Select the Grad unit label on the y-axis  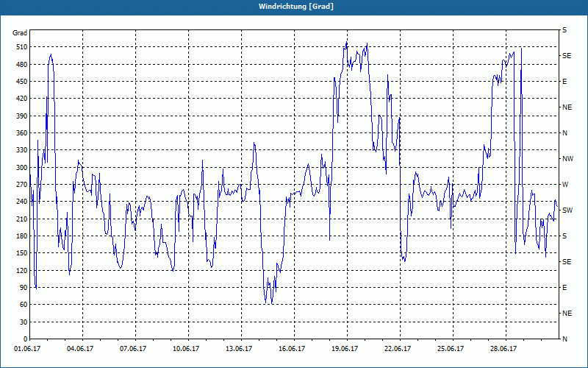[20, 33]
